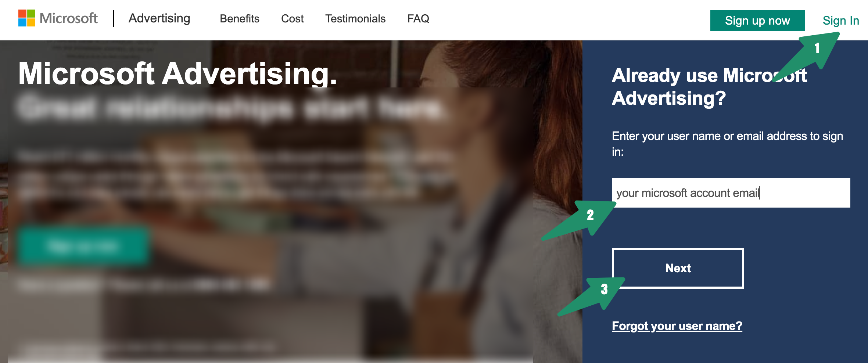868x363 pixels.
Task: Open Forgot your user name link
Action: click(x=677, y=326)
